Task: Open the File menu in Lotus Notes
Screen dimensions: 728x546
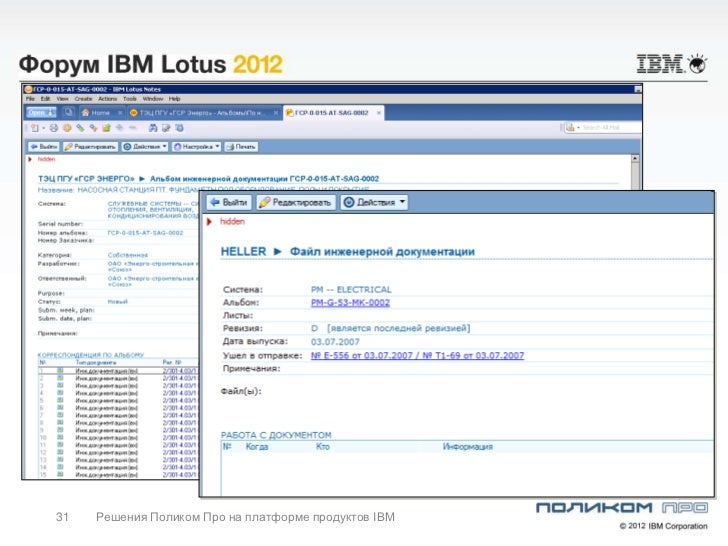Action: (30, 98)
